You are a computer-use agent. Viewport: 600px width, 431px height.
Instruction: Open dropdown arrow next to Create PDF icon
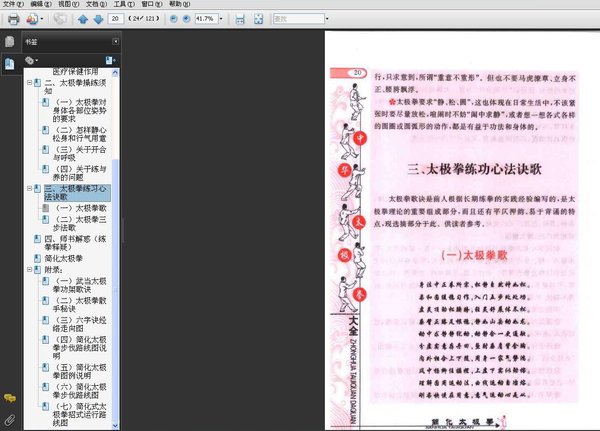(x=42, y=19)
